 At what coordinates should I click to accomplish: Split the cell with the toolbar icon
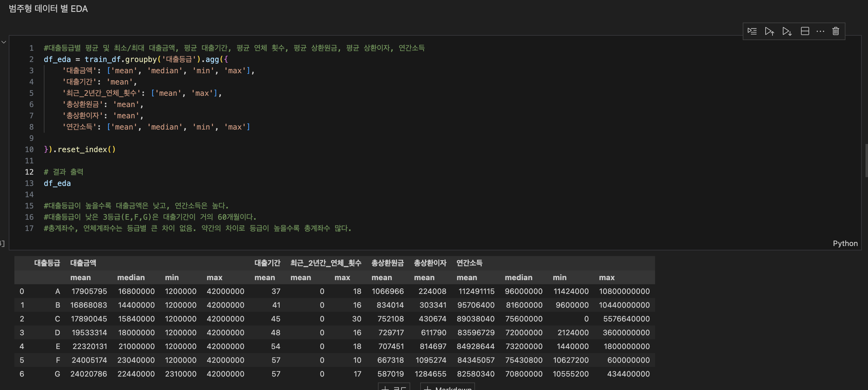(x=805, y=31)
